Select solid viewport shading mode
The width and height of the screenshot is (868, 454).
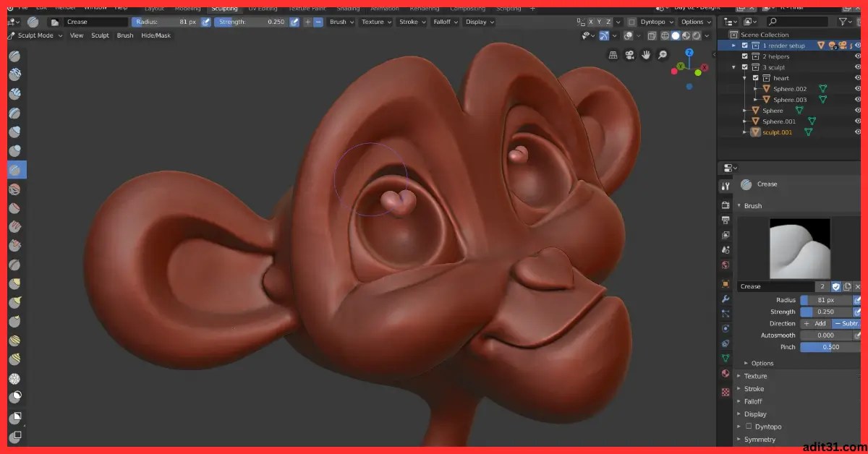pyautogui.click(x=676, y=35)
